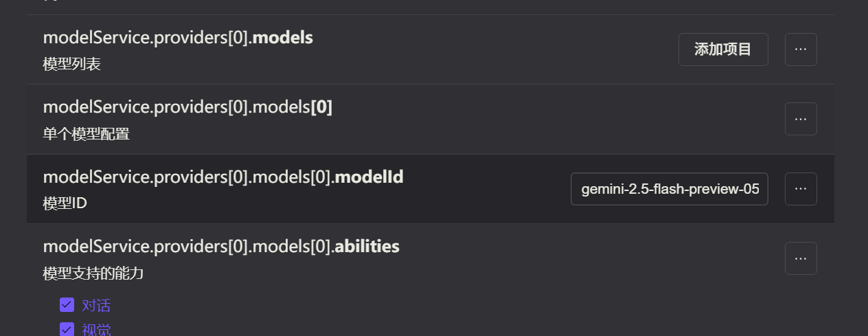Select the modelService.providers[0].models[0] setting title

coord(187,107)
